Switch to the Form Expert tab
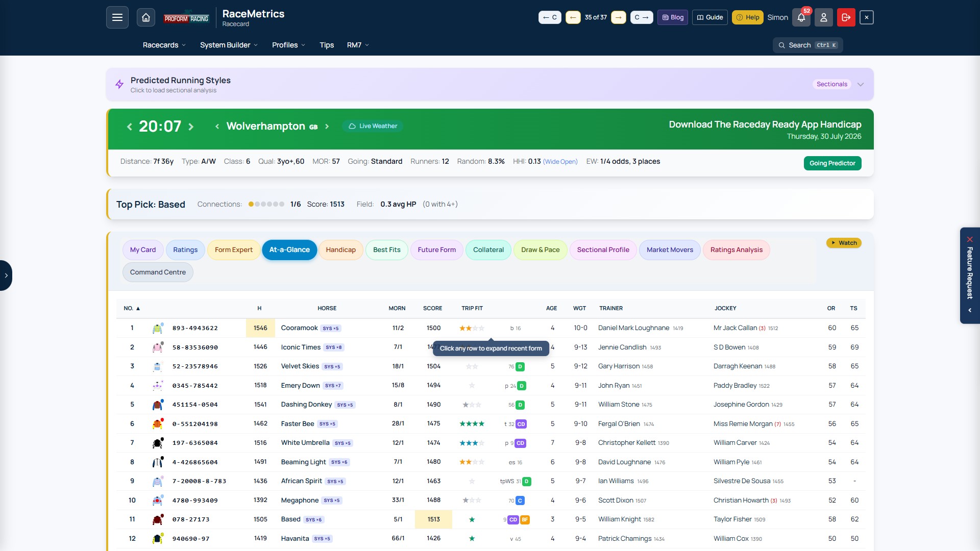 pos(233,250)
